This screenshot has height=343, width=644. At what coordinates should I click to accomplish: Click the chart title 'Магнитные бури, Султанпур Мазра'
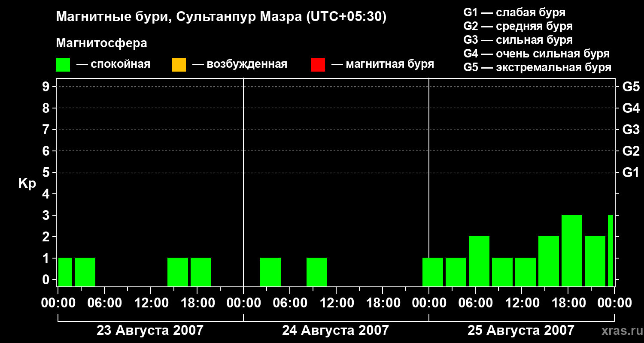[221, 17]
